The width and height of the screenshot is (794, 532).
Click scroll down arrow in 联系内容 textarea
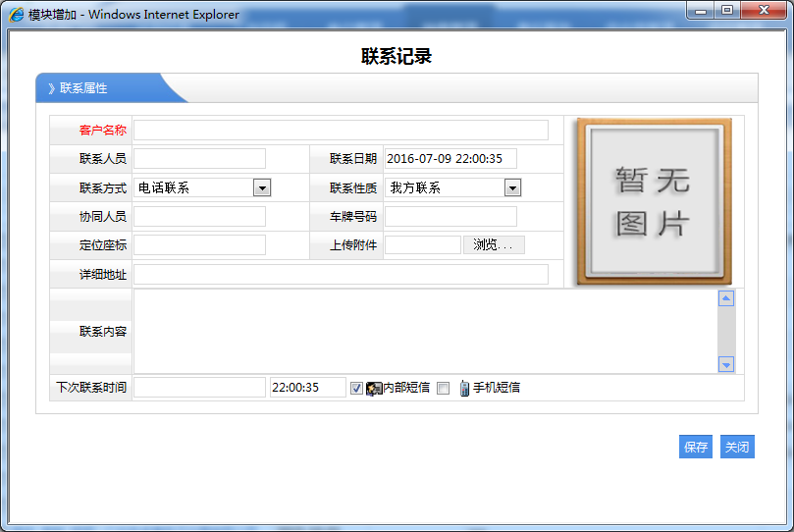(726, 364)
